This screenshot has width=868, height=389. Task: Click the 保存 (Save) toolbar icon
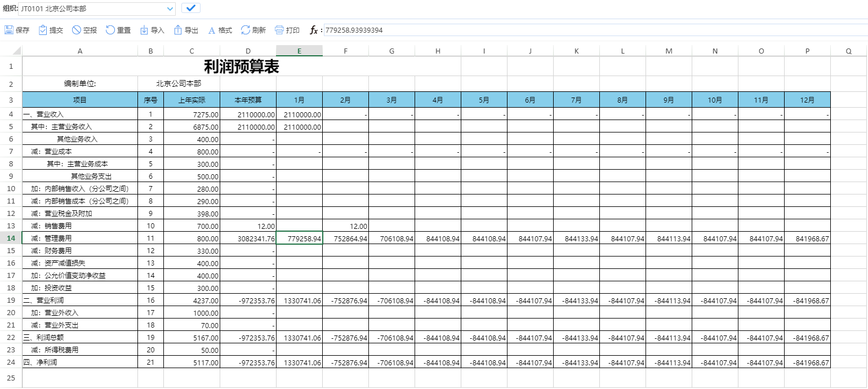(10, 30)
